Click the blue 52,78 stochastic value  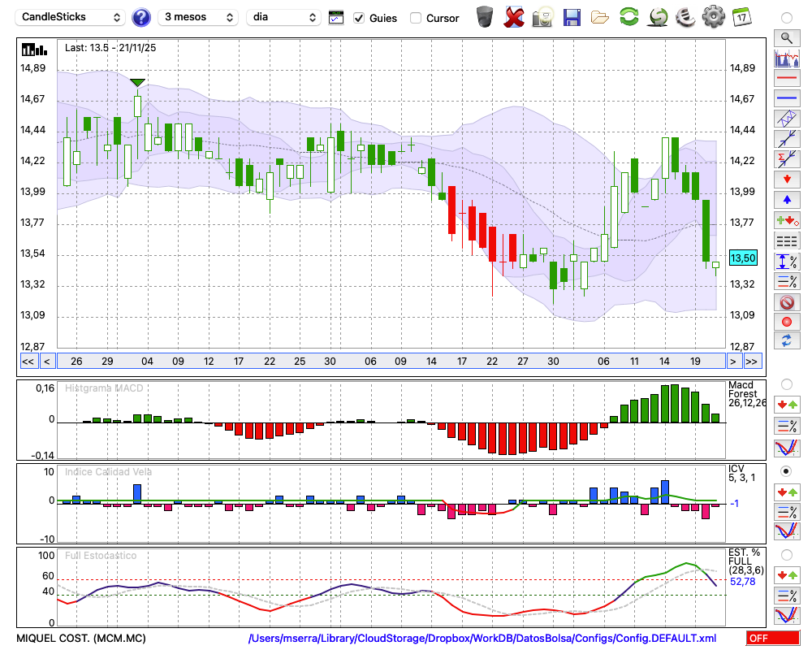pyautogui.click(x=743, y=582)
